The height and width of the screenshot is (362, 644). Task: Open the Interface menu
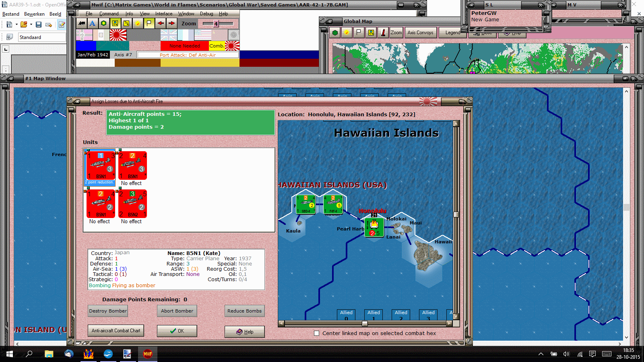click(164, 14)
